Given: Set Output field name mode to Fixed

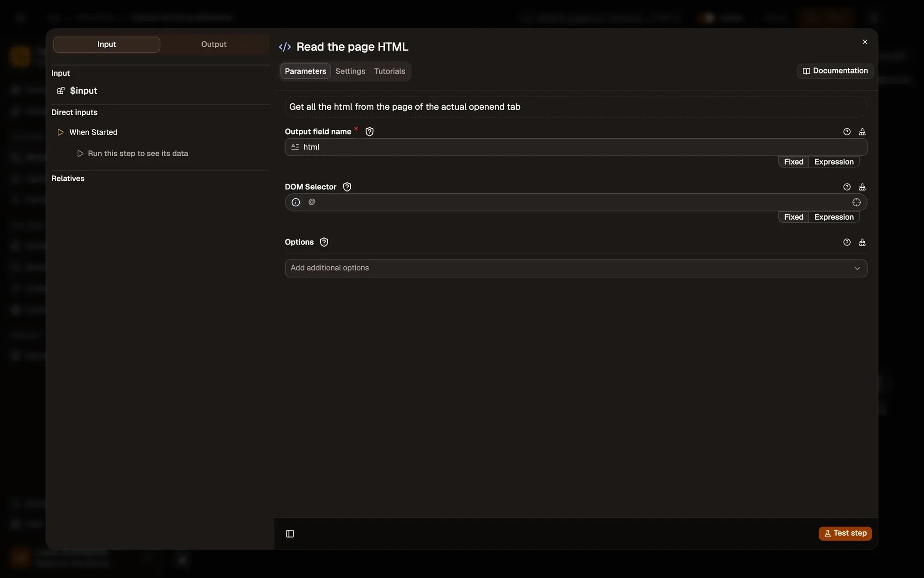Looking at the screenshot, I should [793, 162].
